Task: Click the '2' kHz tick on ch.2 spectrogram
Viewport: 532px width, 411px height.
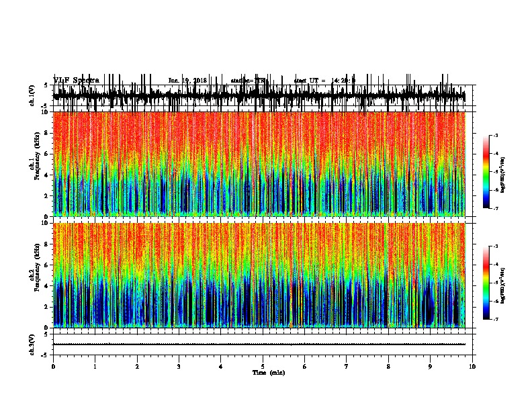Action: (x=47, y=307)
